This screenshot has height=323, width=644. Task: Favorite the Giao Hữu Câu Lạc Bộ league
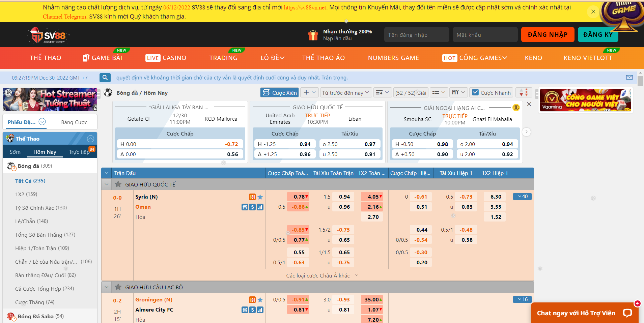[x=118, y=287]
